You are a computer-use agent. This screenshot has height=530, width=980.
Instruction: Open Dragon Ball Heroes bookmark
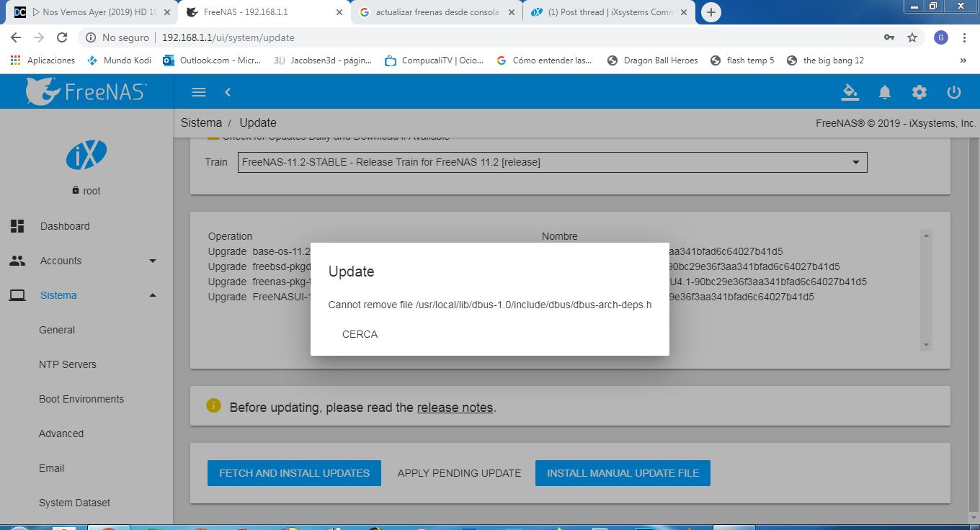tap(653, 60)
